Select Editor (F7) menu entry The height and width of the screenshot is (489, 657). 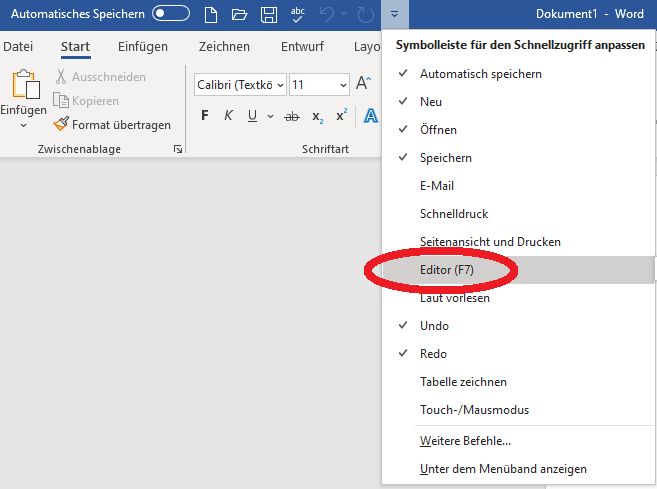pyautogui.click(x=518, y=270)
